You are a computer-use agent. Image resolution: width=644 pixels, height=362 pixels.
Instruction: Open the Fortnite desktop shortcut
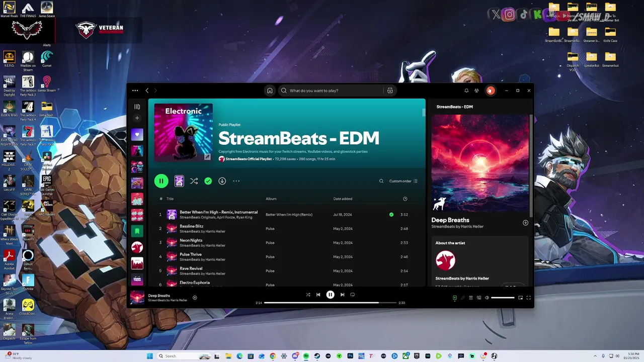28,282
